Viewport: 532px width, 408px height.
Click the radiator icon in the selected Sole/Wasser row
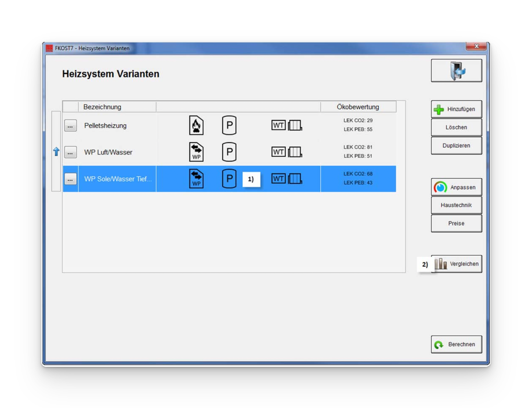pos(295,179)
